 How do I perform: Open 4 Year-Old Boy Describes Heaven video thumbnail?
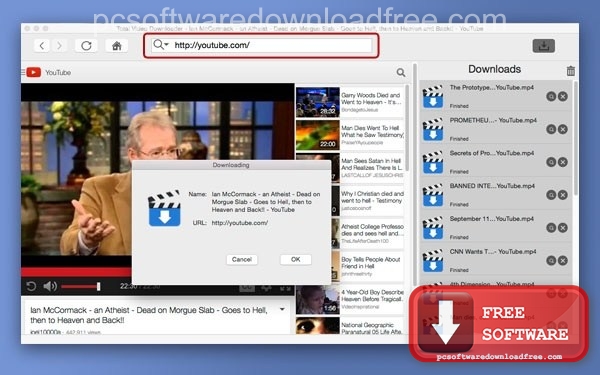click(318, 300)
